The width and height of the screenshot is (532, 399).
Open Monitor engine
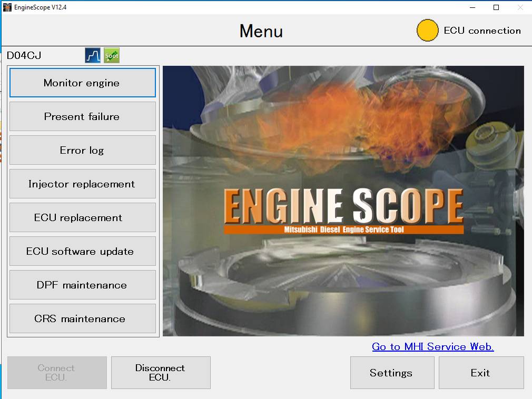coord(82,83)
